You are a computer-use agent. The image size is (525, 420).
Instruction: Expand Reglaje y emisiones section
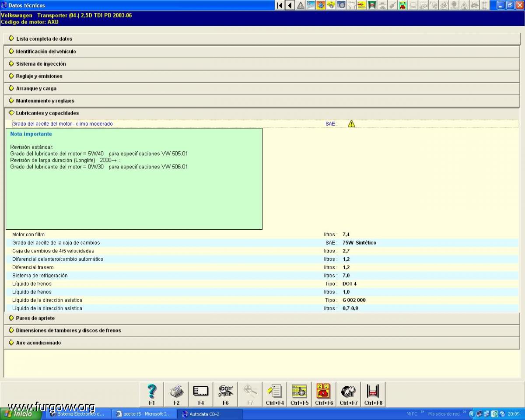262,76
